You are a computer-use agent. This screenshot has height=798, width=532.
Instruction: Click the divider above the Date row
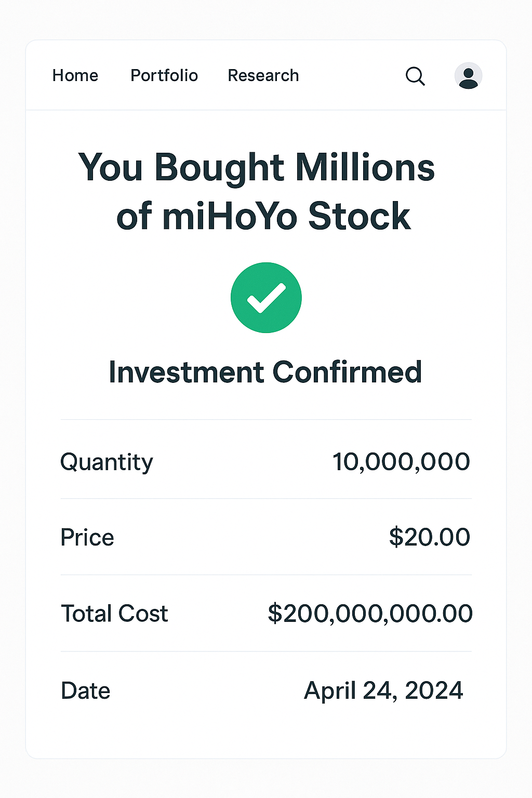(266, 651)
